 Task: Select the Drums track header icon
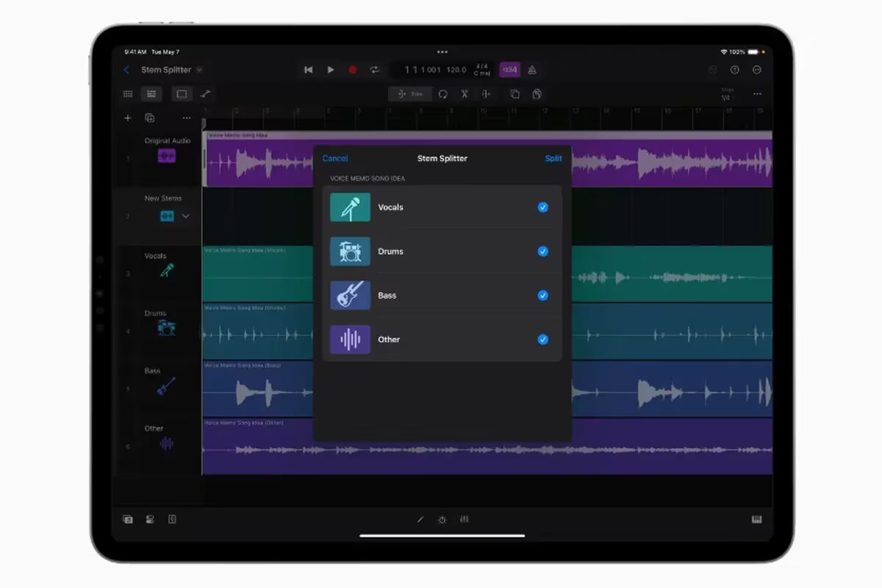click(167, 328)
